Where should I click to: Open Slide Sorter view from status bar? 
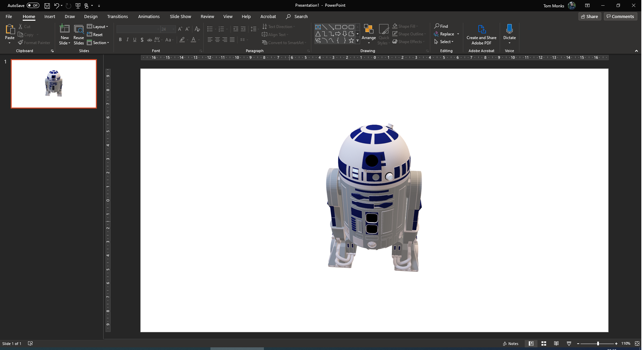tap(544, 343)
